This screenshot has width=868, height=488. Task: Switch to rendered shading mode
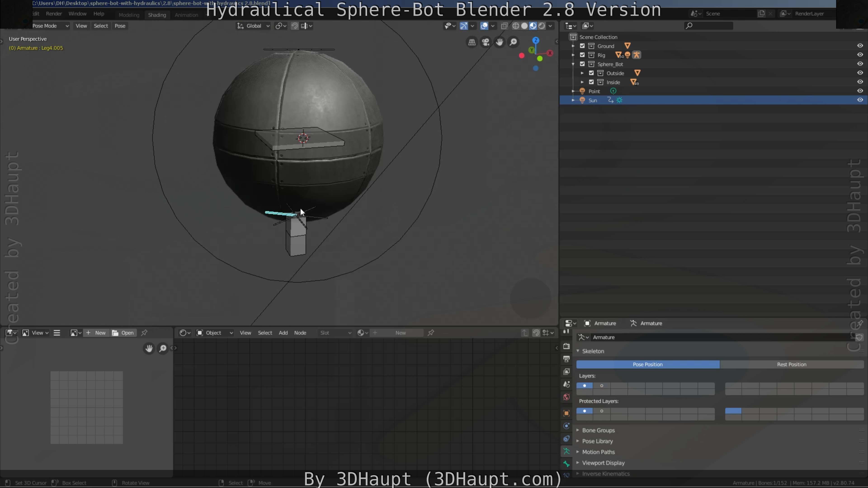542,26
